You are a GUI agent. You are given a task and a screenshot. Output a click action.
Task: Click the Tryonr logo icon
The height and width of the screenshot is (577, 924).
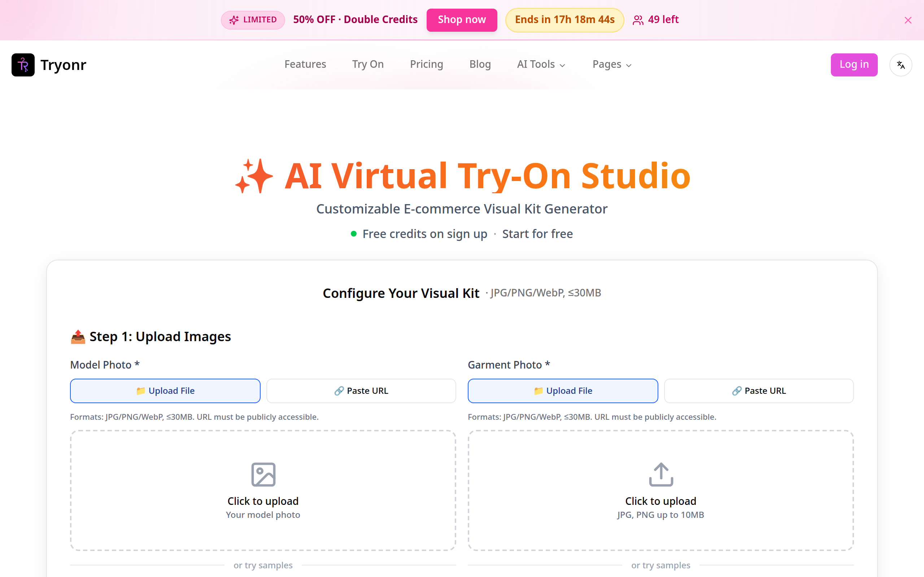(x=23, y=65)
